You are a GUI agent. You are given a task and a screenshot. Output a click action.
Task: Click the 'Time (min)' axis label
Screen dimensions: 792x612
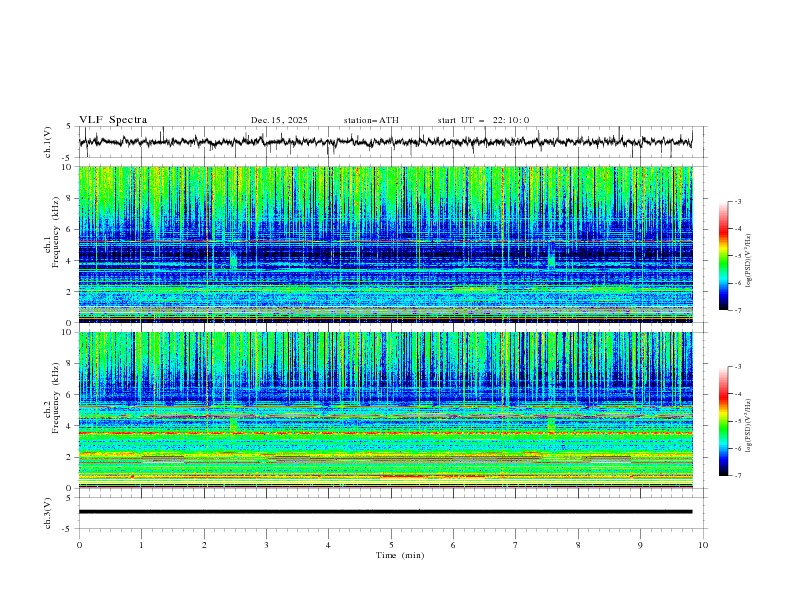tap(400, 555)
